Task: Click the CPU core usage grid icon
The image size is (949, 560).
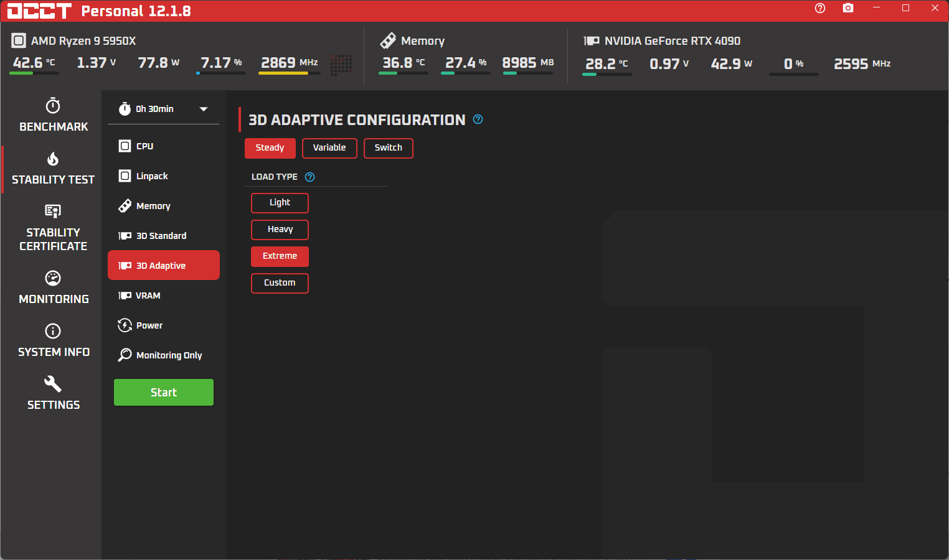Action: coord(341,65)
